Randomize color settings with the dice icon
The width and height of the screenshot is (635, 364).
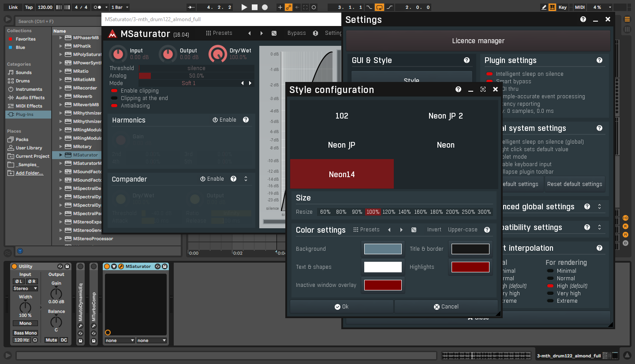[414, 230]
